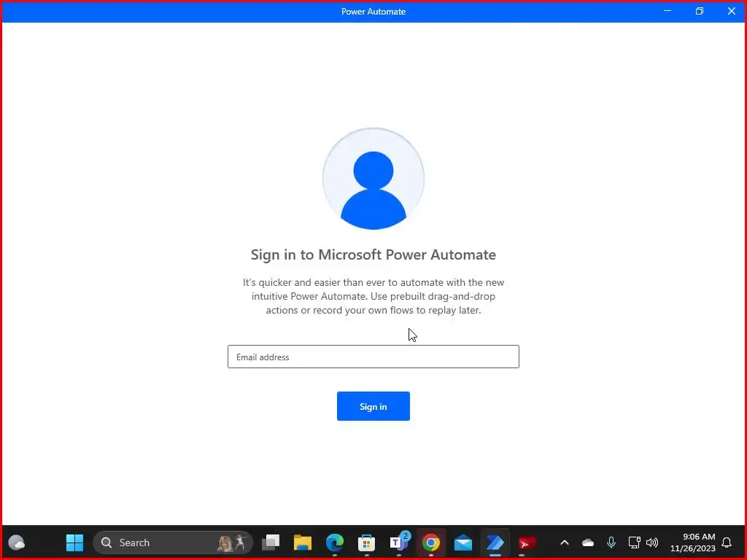Switch to Google Chrome in the taskbar
The height and width of the screenshot is (560, 747).
point(430,542)
